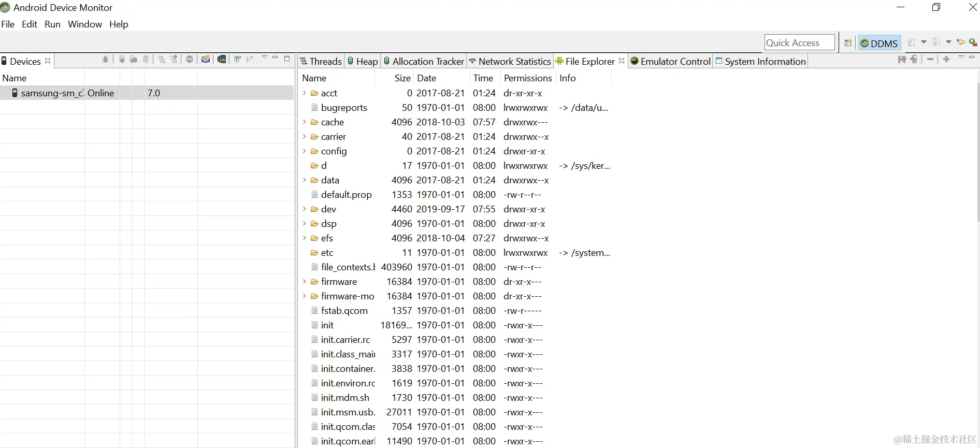
Task: Click the File Explorer vertical scrollbar
Action: pos(977,153)
